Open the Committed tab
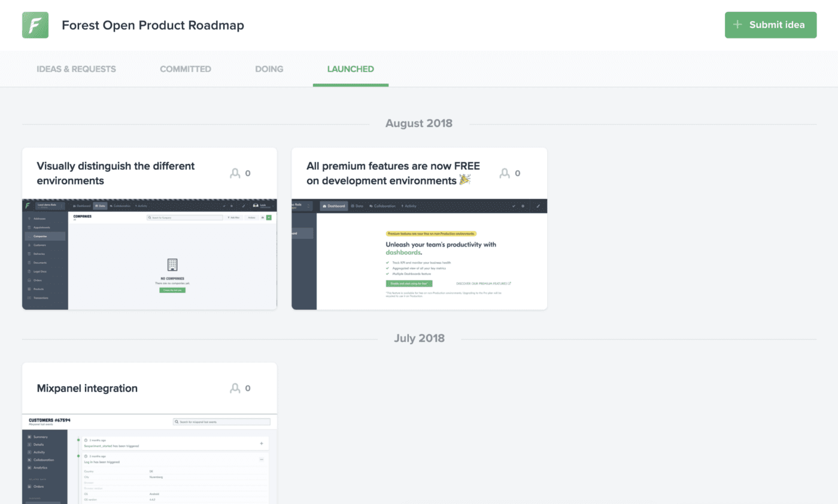This screenshot has width=838, height=504. (x=186, y=69)
